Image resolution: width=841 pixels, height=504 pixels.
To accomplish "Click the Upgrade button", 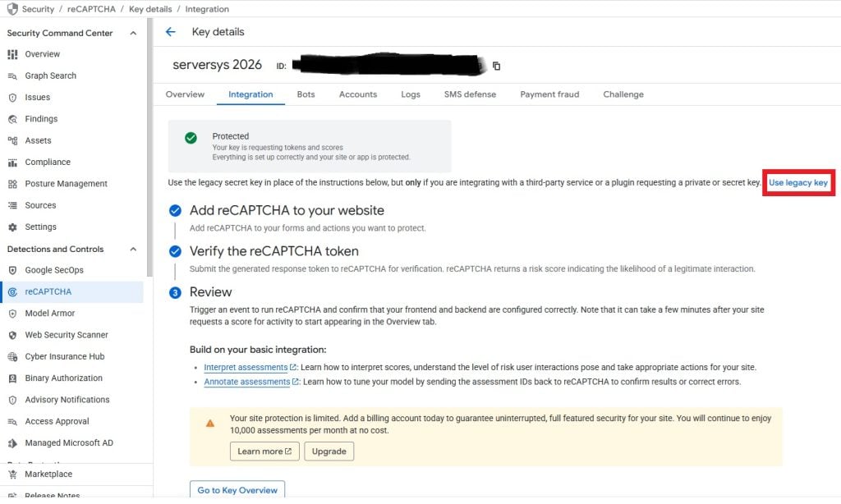I will [329, 451].
